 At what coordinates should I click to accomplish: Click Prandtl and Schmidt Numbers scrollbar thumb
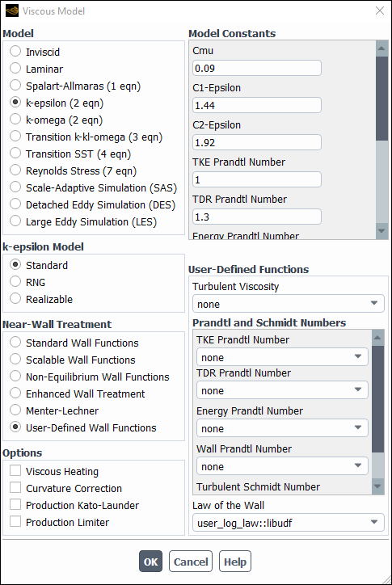[377, 399]
